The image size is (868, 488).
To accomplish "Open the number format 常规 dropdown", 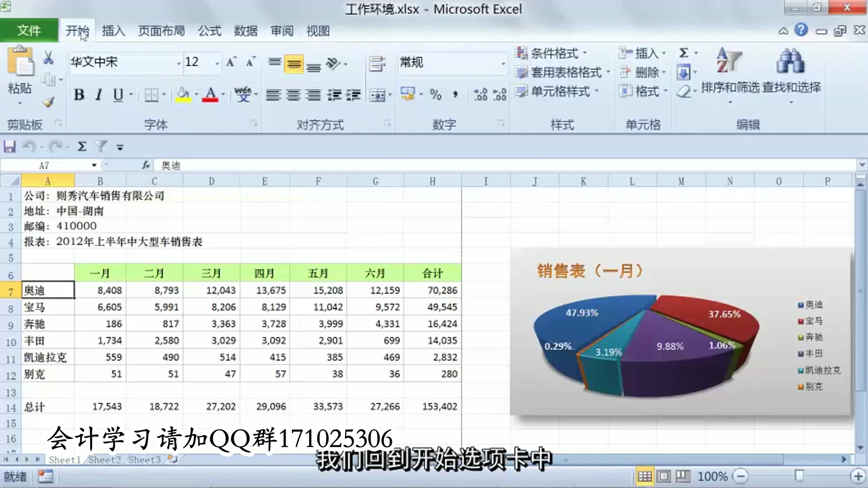I will [x=503, y=63].
